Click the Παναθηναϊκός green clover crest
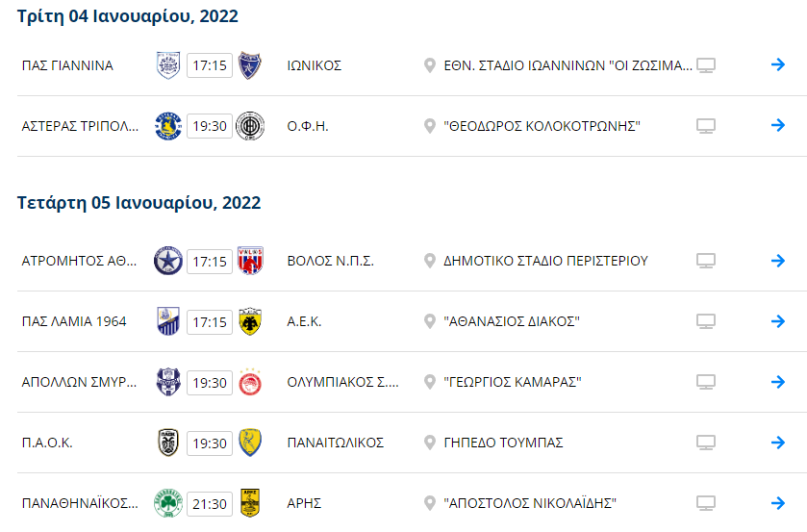 pos(168,503)
